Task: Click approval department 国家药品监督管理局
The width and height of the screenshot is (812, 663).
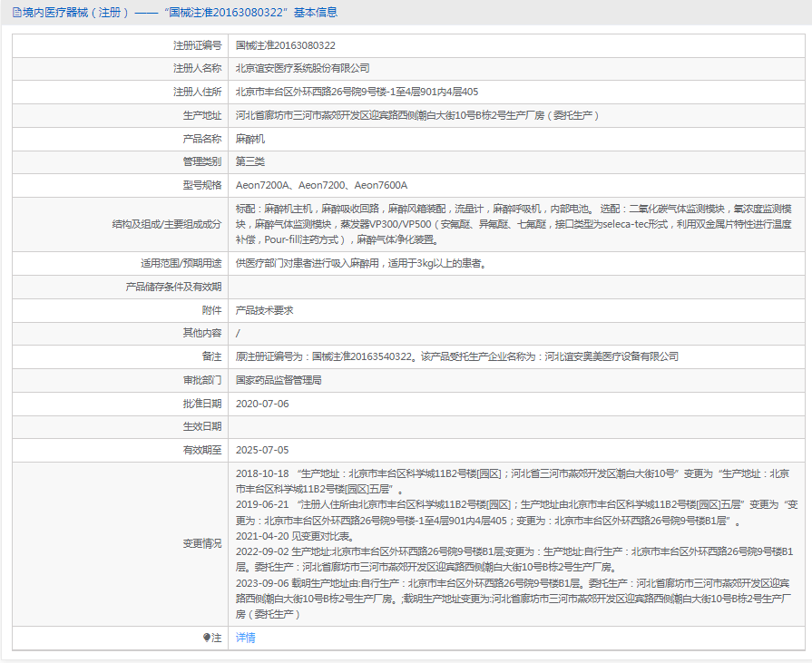Action: tap(279, 380)
